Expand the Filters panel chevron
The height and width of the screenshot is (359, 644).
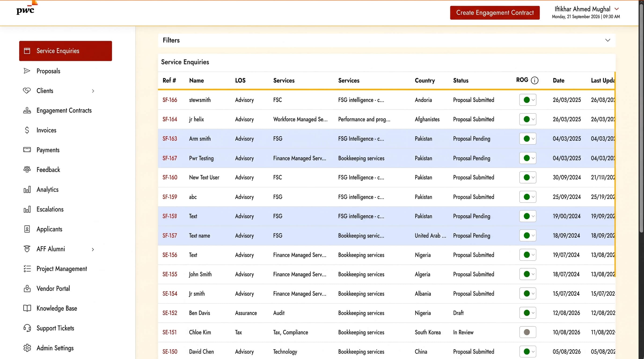pyautogui.click(x=608, y=40)
